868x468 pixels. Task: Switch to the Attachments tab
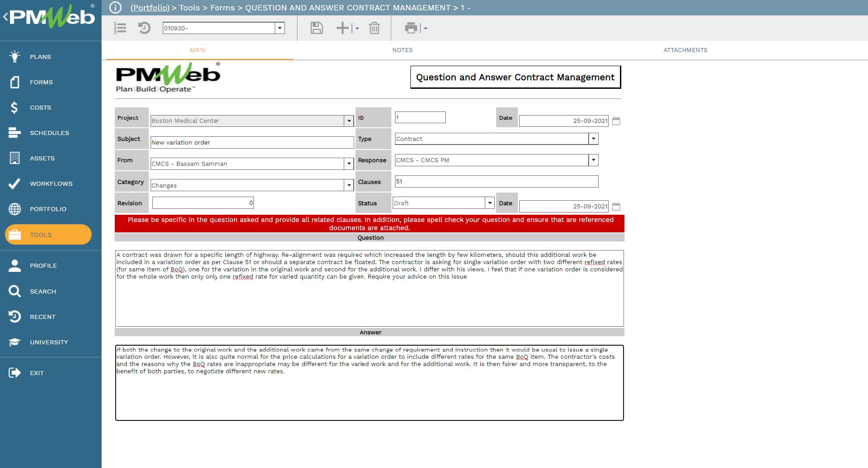tap(685, 50)
